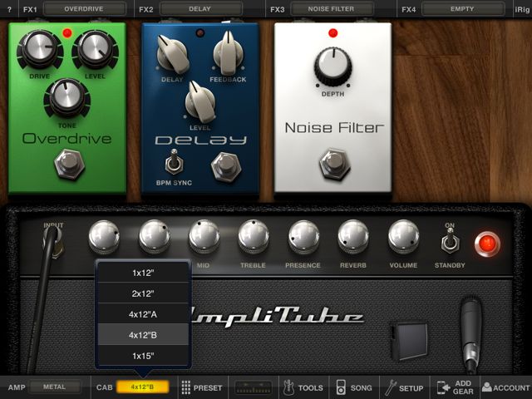Open the help question mark button
The height and width of the screenshot is (399, 532).
(x=9, y=9)
